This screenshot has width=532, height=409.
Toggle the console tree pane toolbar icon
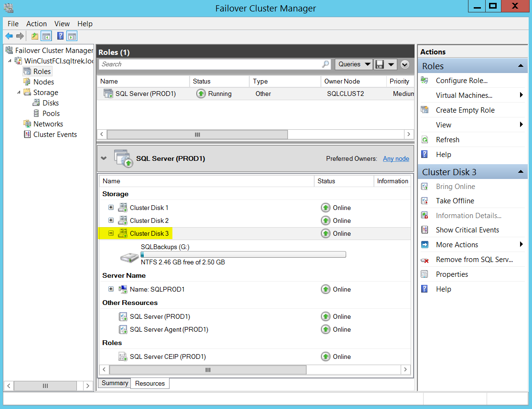click(46, 36)
